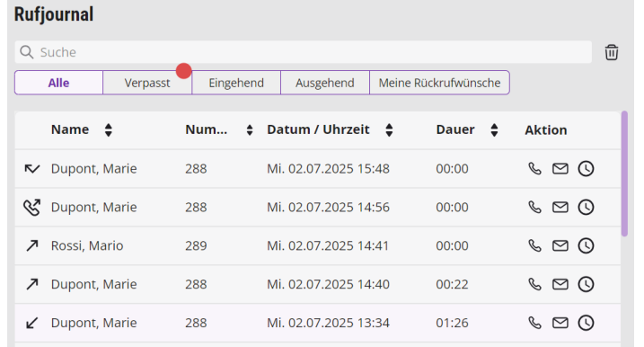Sort by Num... column arrows
Image resolution: width=644 pixels, height=347 pixels.
click(250, 130)
